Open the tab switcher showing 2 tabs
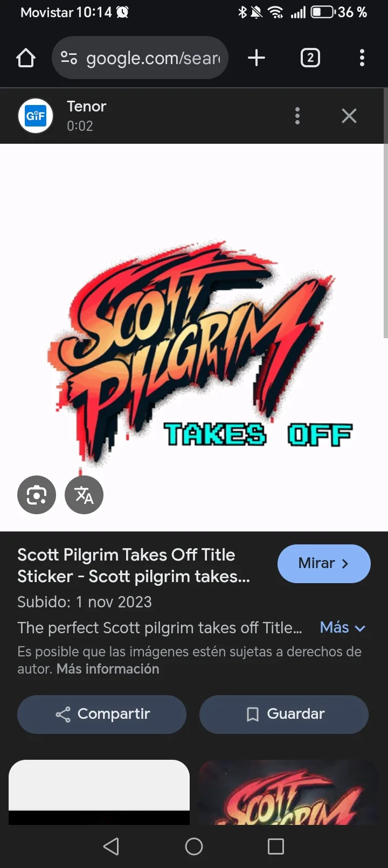 310,58
